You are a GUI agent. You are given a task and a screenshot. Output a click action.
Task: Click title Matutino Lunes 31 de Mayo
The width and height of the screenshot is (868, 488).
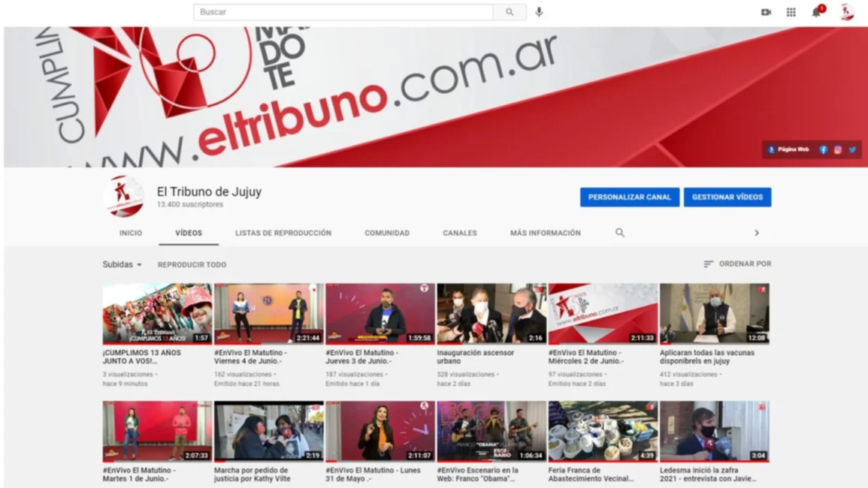click(373, 474)
